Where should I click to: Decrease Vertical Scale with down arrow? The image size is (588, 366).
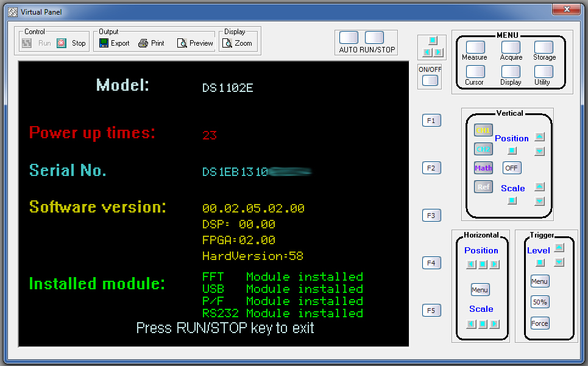coord(540,201)
